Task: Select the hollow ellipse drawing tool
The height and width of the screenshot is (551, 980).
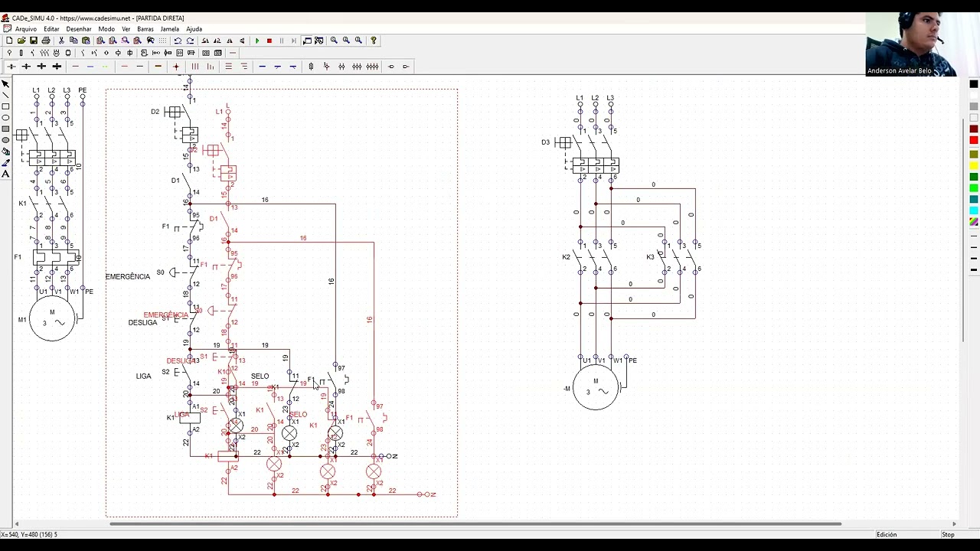Action: [5, 118]
